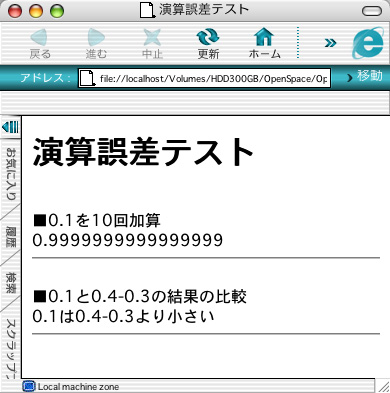390x393 pixels.
Task: Go to Home (ホーム) house icon
Action: point(264,37)
